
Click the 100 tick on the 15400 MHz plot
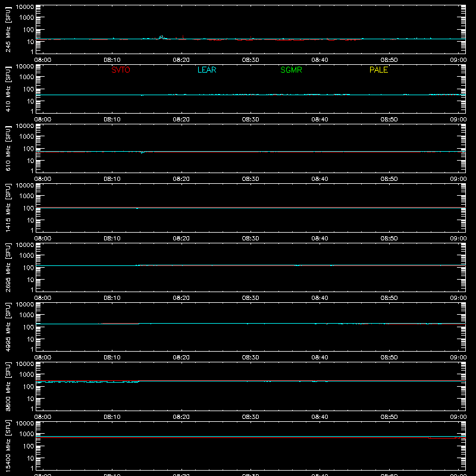tap(29, 446)
